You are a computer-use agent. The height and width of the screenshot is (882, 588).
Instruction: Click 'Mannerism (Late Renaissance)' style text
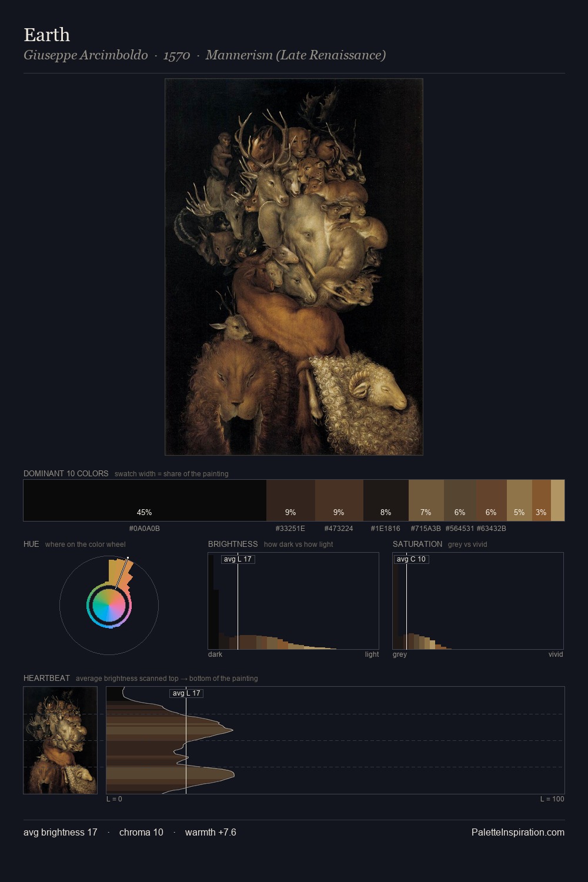(x=296, y=55)
